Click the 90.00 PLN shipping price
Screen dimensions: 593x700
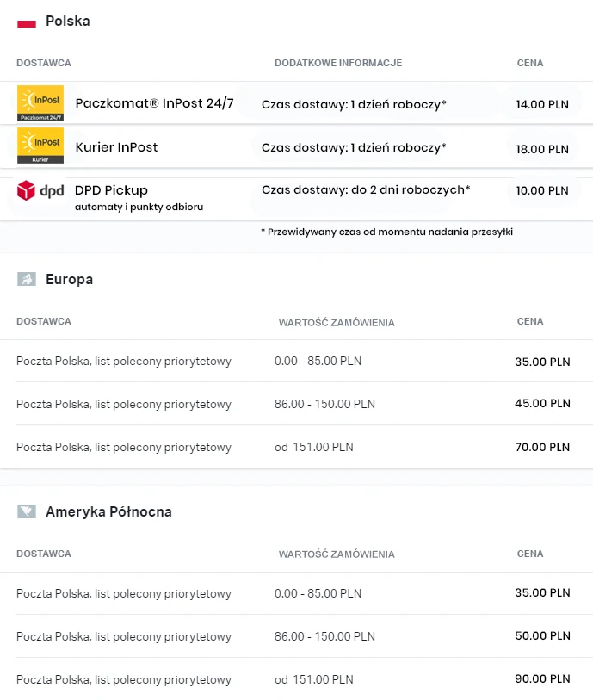point(542,678)
